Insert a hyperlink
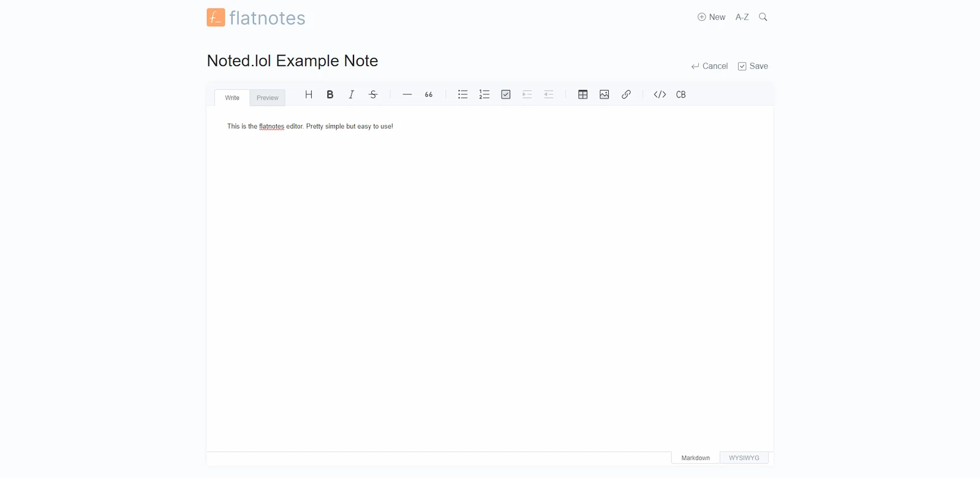This screenshot has width=980, height=478. pos(626,94)
